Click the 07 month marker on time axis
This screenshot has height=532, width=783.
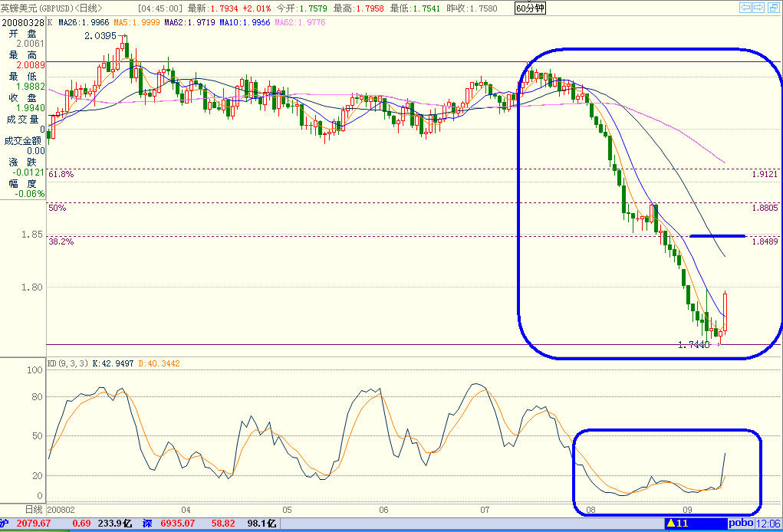(485, 510)
